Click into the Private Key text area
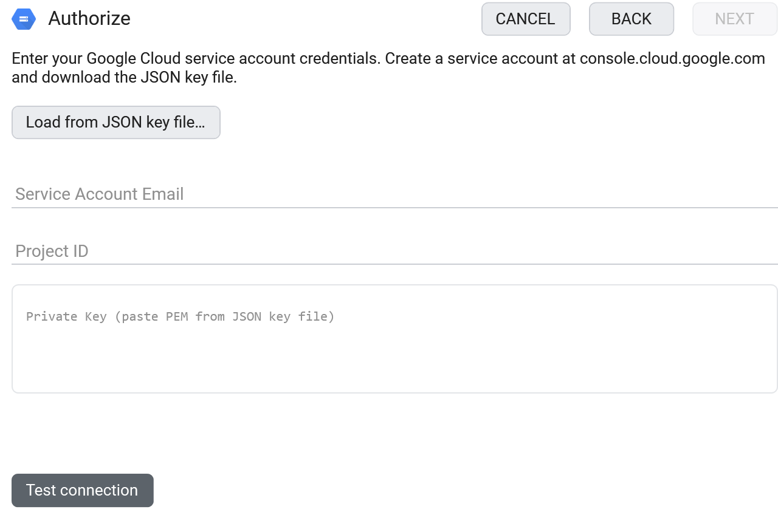778x532 pixels. pos(394,339)
